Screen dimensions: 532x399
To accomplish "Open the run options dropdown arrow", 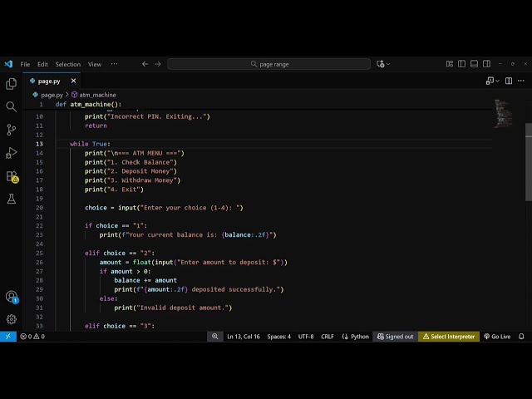I will pyautogui.click(x=497, y=81).
